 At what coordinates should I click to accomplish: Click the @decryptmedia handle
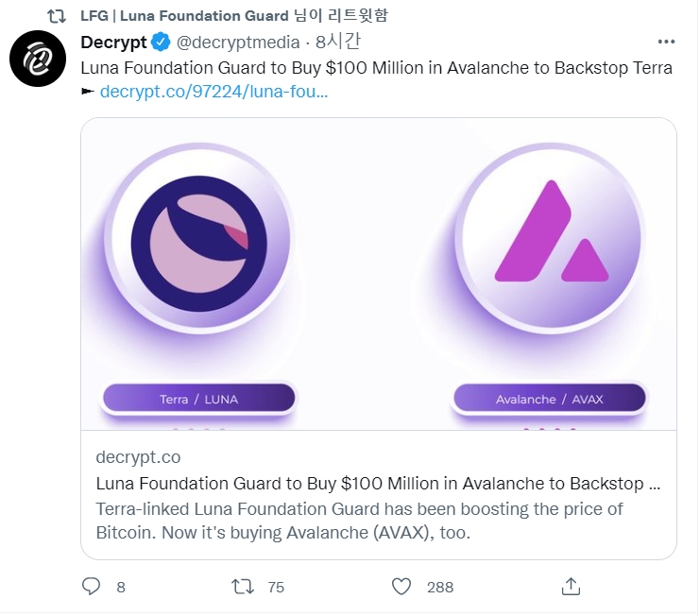(238, 43)
